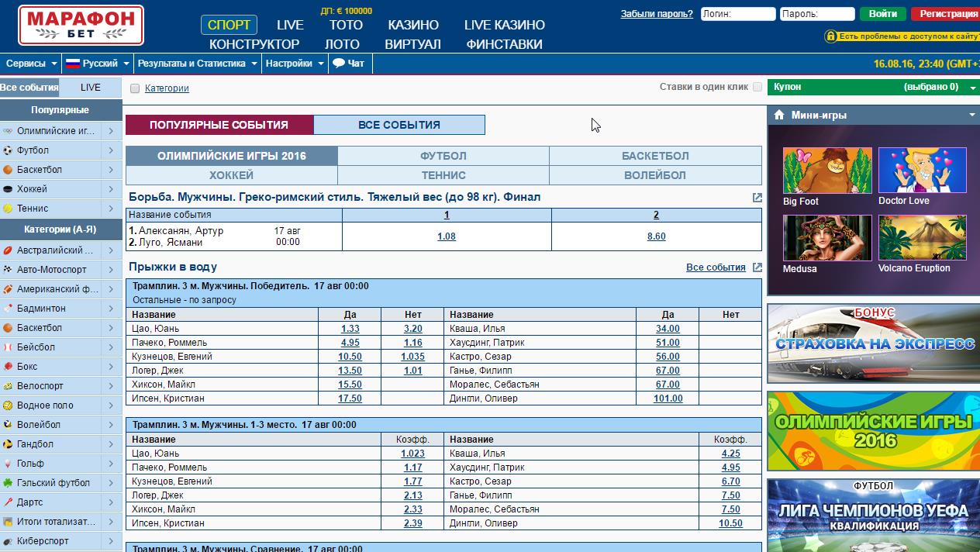Select the ТЕННИС tab in popular events

[x=443, y=175]
